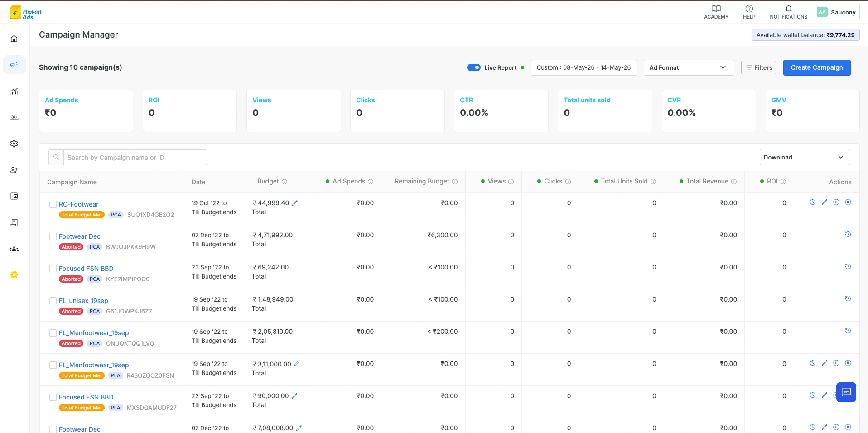Open the Download dropdown
Screen dimensions: 868x433
tap(805, 157)
